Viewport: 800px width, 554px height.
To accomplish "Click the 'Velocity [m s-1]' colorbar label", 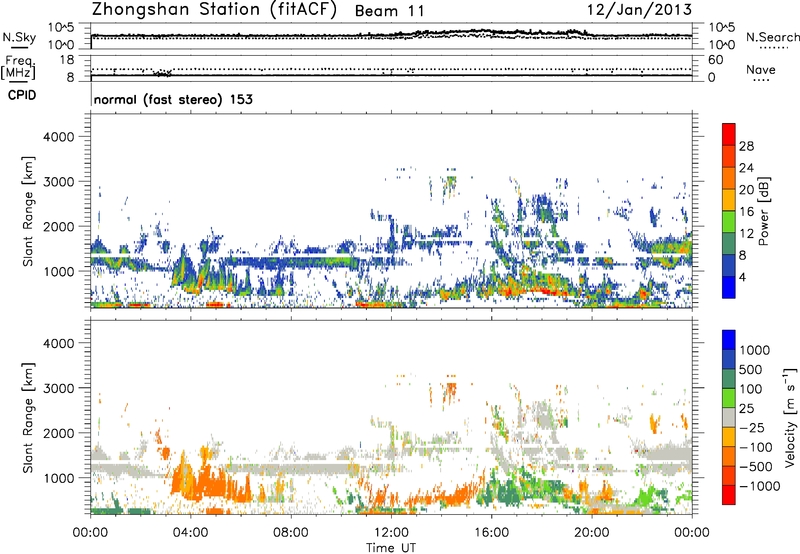I will 790,417.
